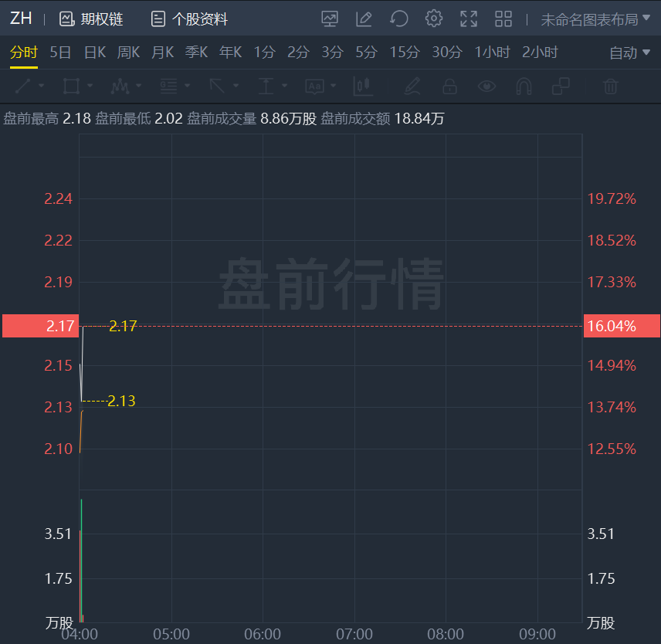Toggle drawing visibility eye icon
The height and width of the screenshot is (644, 661).
(x=486, y=86)
